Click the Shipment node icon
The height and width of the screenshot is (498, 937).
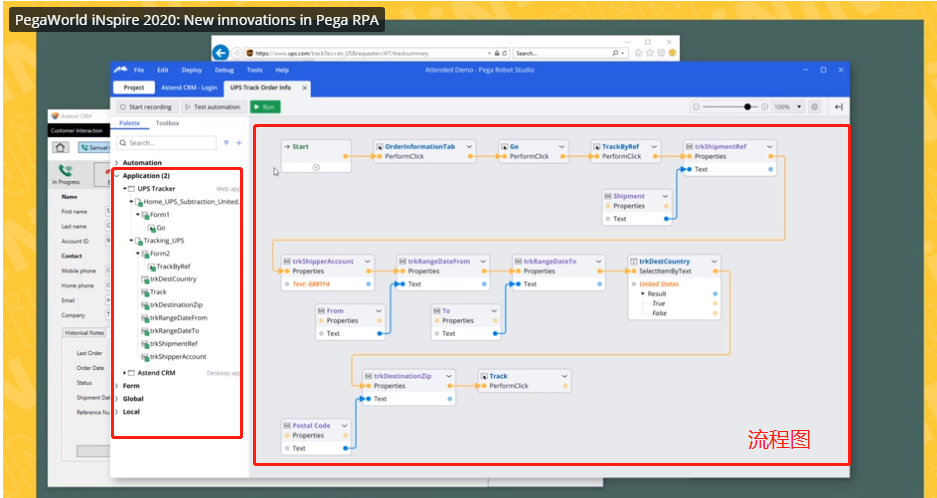[x=608, y=196]
